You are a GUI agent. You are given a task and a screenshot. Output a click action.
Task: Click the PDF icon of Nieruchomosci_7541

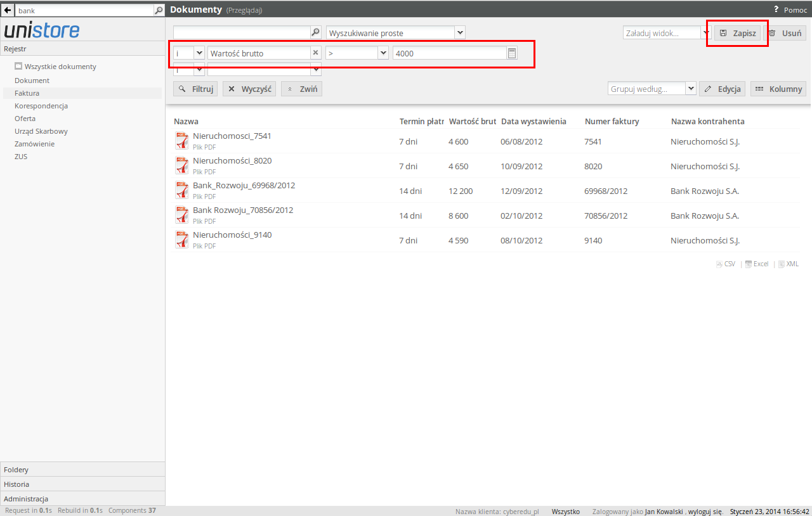coord(182,141)
